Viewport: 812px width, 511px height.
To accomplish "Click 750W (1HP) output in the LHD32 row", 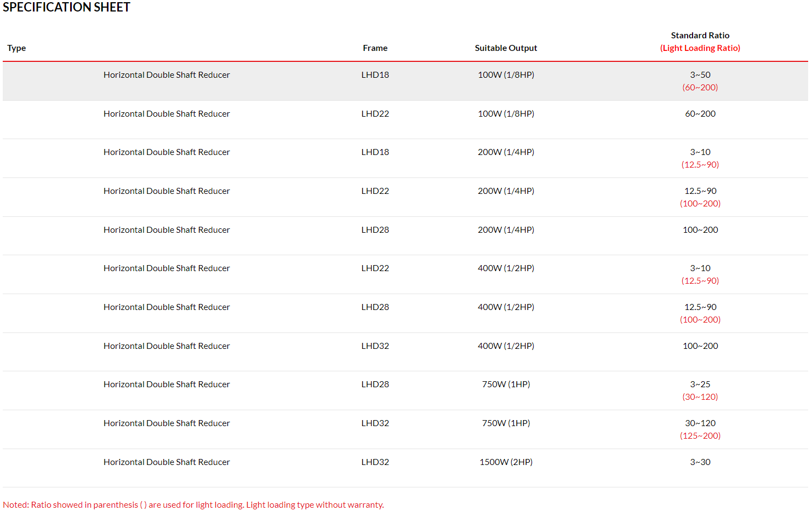I will click(506, 423).
